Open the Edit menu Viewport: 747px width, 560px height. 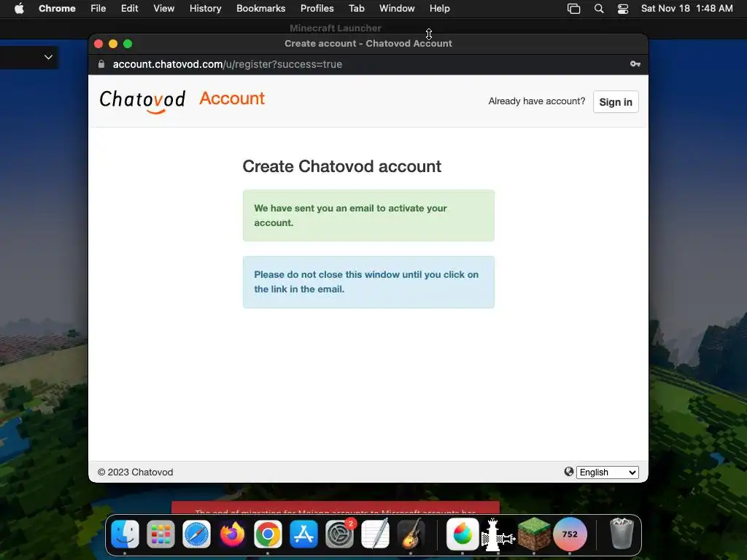pyautogui.click(x=130, y=9)
